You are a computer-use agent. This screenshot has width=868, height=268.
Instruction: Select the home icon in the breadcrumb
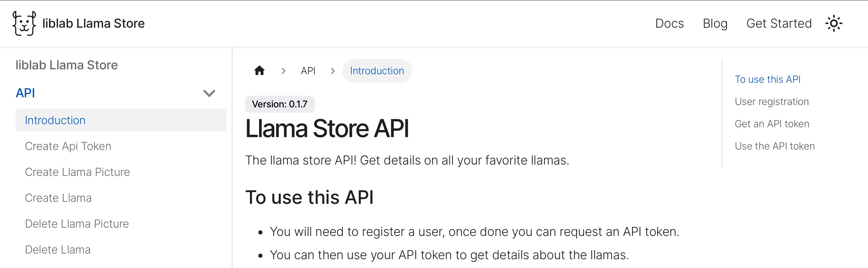(259, 71)
